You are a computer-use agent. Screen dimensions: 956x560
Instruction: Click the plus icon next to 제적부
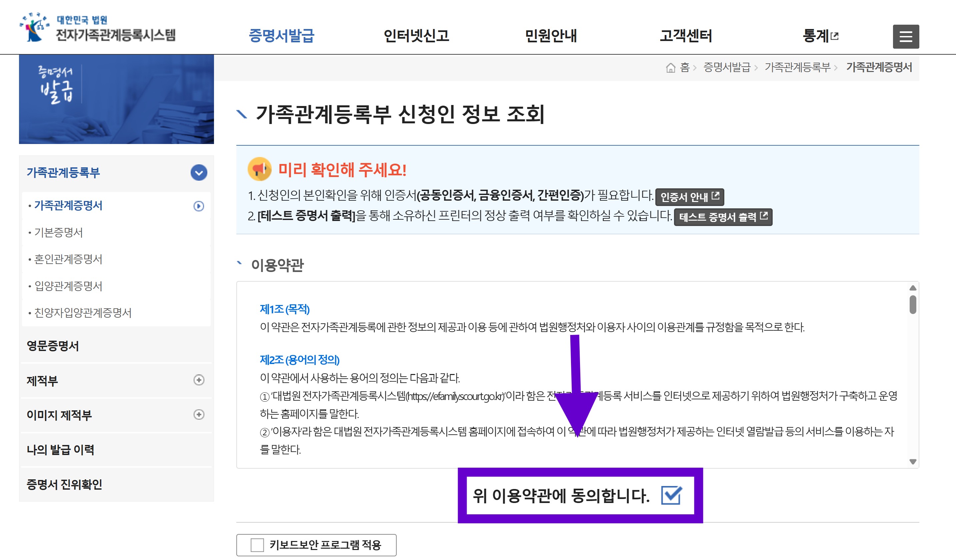[198, 380]
